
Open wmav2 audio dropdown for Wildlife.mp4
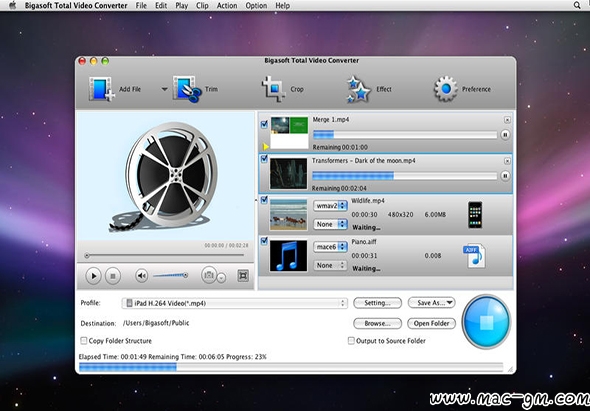pos(330,206)
